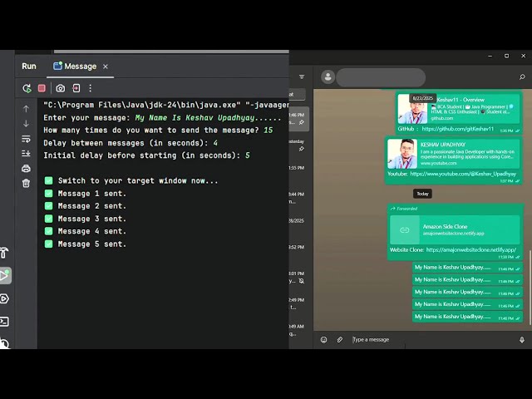
Task: Click the pinned chat pin icon near Yesterday
Action: [x=301, y=149]
